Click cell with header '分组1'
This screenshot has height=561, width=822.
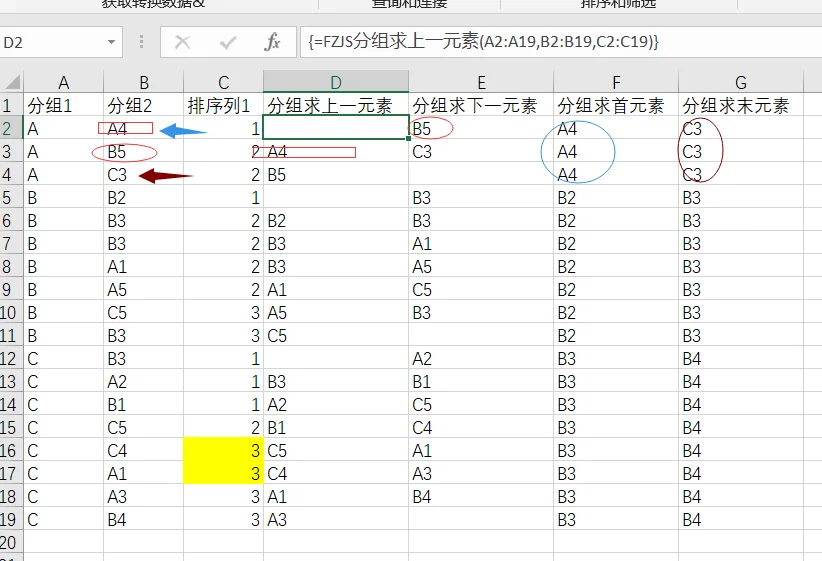click(63, 106)
